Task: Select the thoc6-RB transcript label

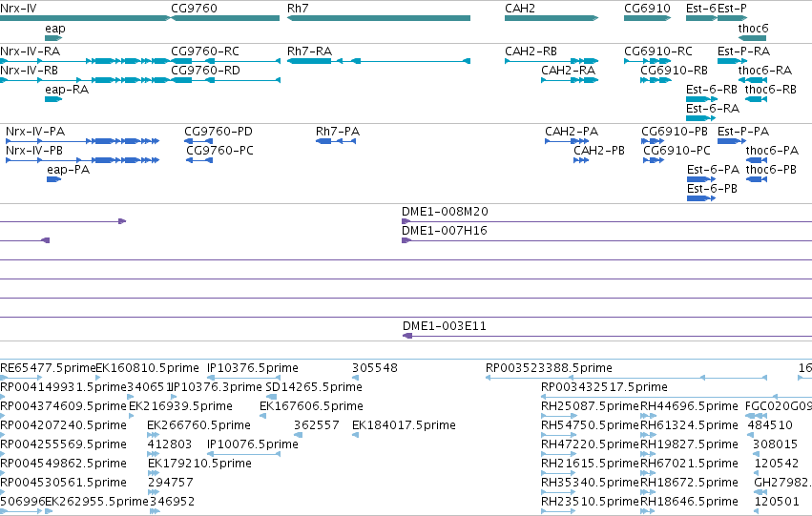Action: [771, 90]
